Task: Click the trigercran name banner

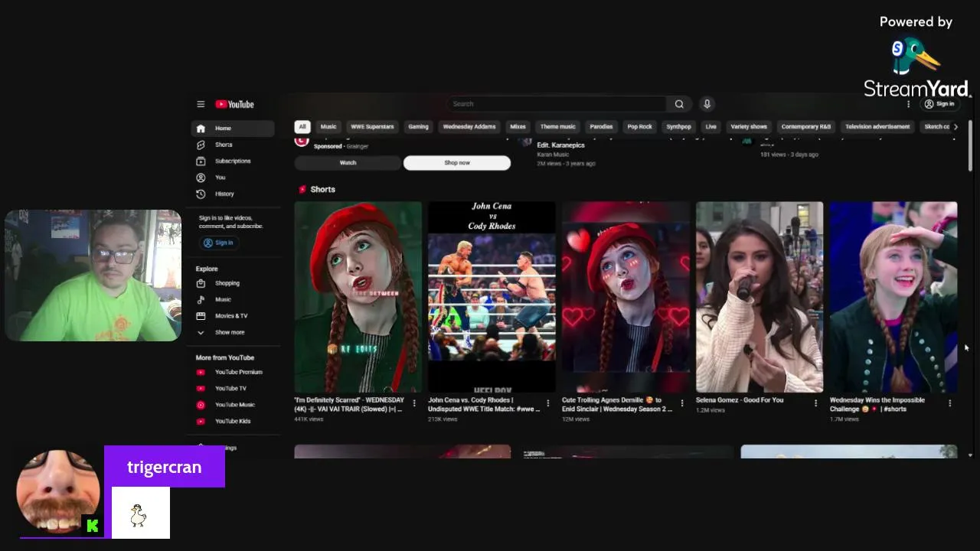Action: coord(165,467)
